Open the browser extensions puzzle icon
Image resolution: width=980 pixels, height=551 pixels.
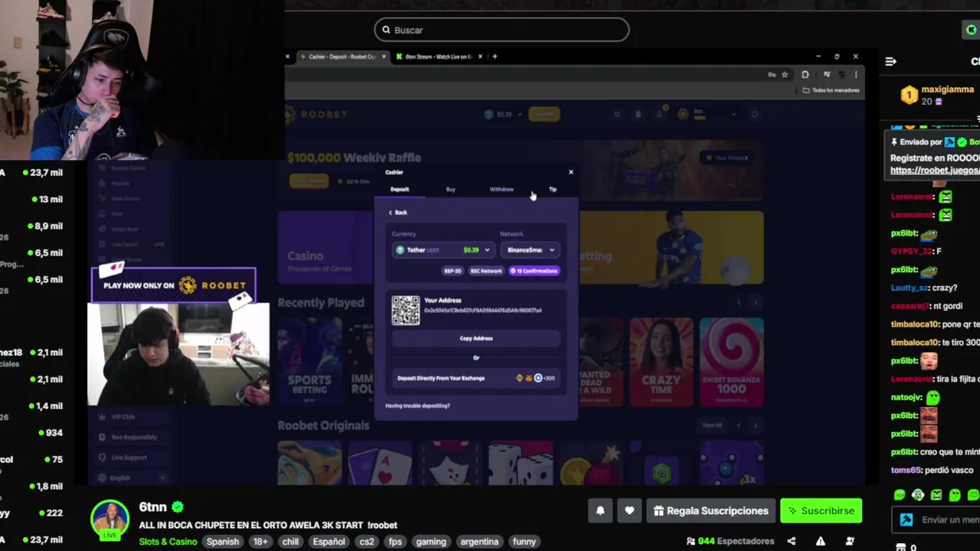pos(805,75)
